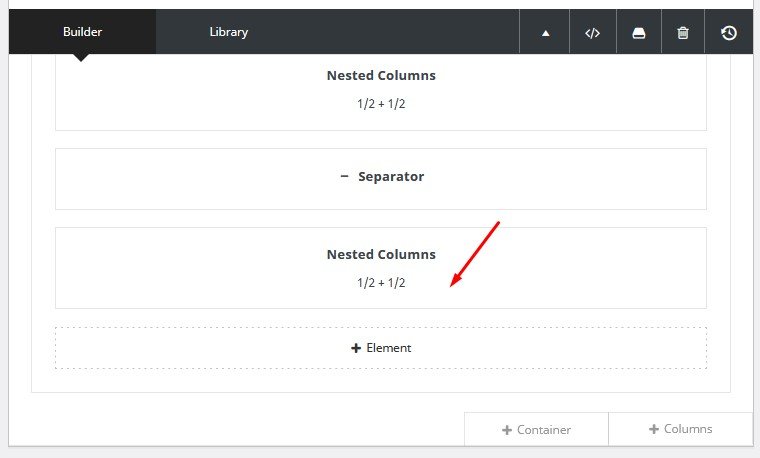Screen dimensions: 760x458
Task: Open the Library tab
Action: 228,32
